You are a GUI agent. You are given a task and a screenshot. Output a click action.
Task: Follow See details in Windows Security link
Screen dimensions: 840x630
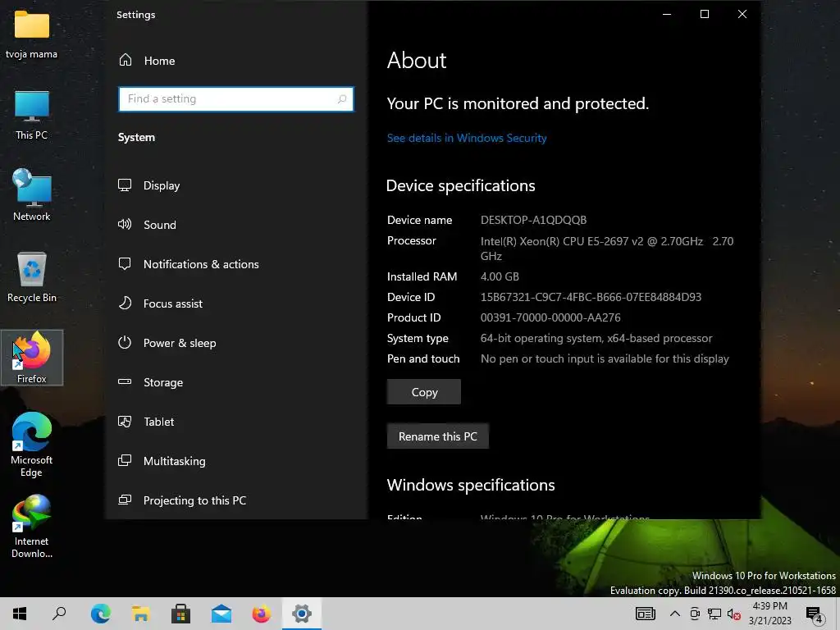click(467, 138)
